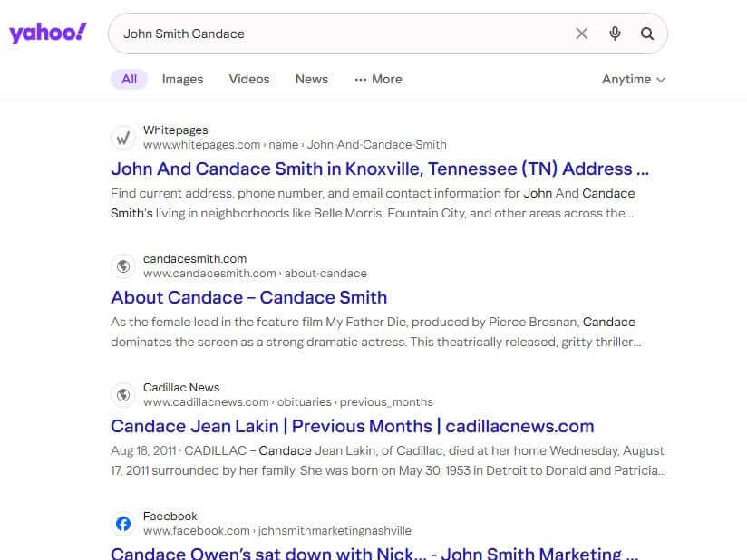Screen dimensions: 747x560
Task: Open John And Candace Smith Whitepages result
Action: pyautogui.click(x=380, y=169)
